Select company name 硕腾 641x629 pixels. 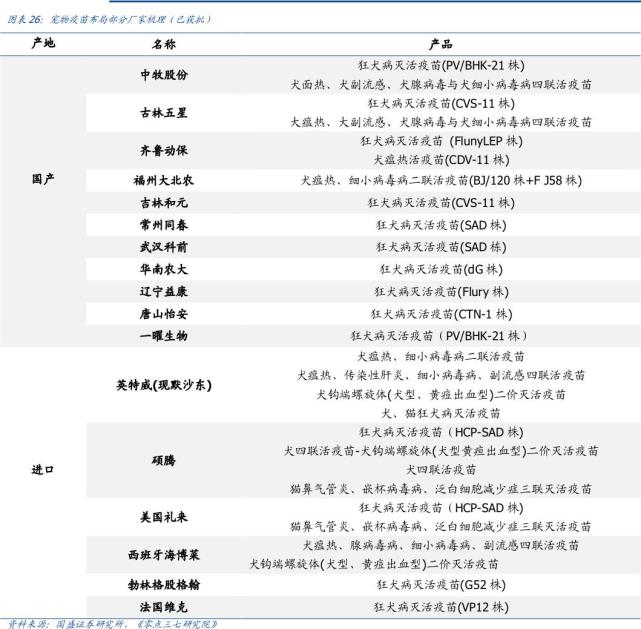coord(164,460)
